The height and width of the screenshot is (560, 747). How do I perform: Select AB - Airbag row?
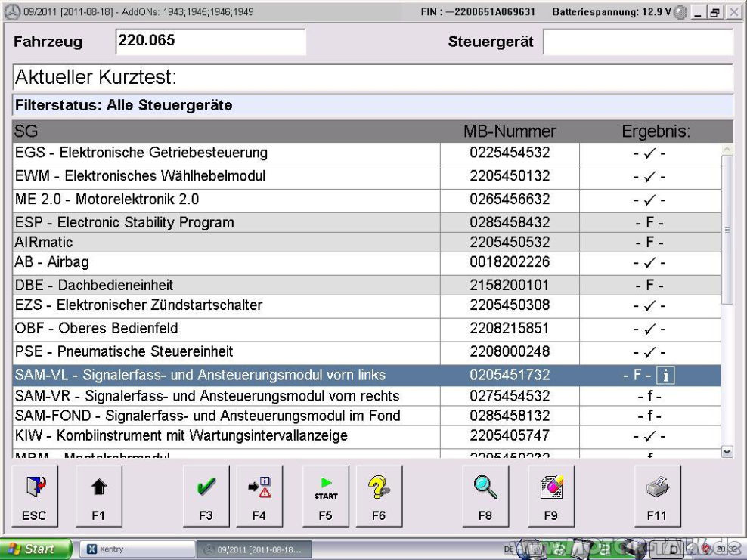pyautogui.click(x=367, y=263)
